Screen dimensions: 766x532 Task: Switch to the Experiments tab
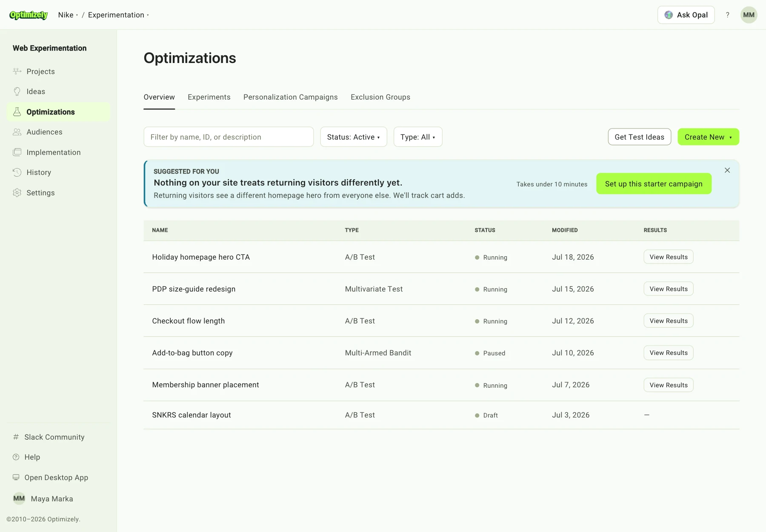coord(209,97)
